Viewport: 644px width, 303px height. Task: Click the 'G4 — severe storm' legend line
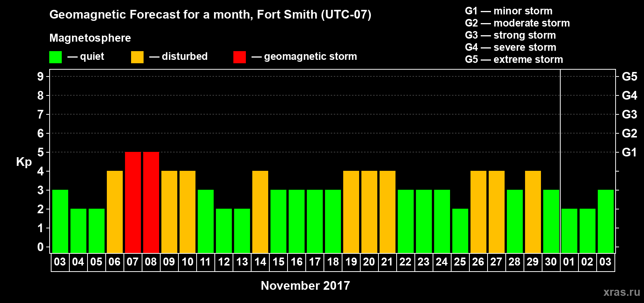click(x=511, y=47)
